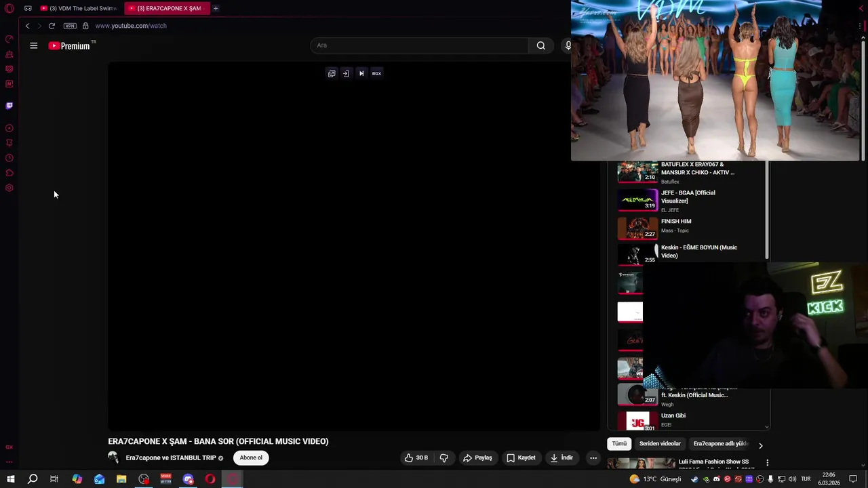Click the picture-in-picture runway video
Image resolution: width=868 pixels, height=488 pixels.
pyautogui.click(x=715, y=81)
